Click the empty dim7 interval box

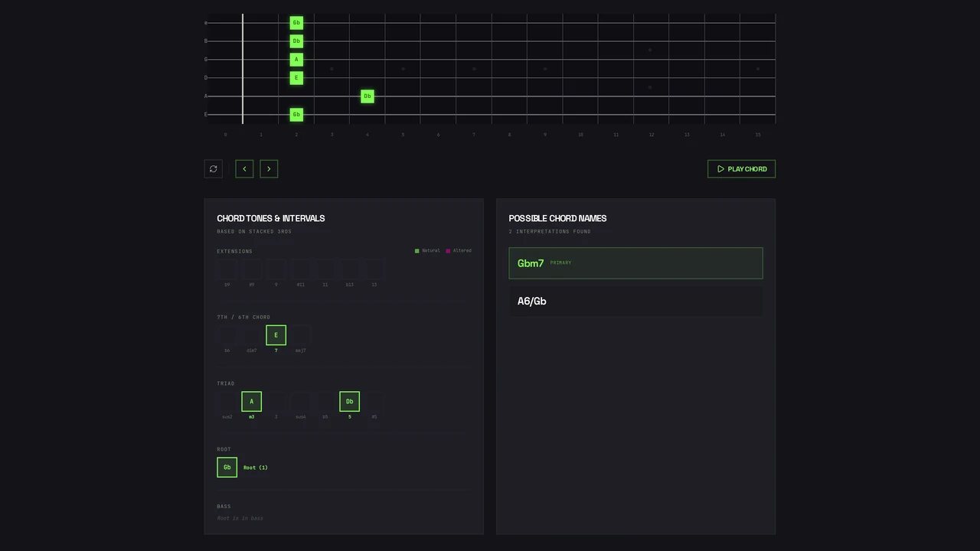click(x=252, y=335)
